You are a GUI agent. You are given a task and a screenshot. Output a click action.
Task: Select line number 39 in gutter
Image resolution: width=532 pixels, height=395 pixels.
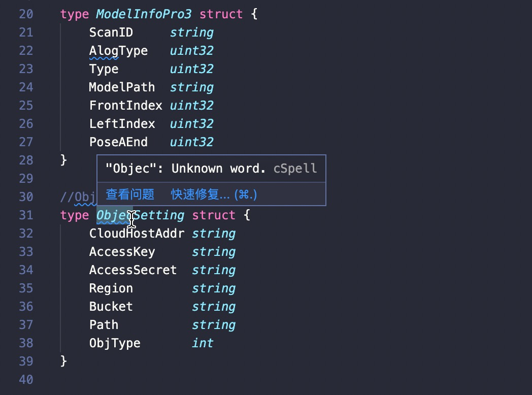(x=26, y=361)
